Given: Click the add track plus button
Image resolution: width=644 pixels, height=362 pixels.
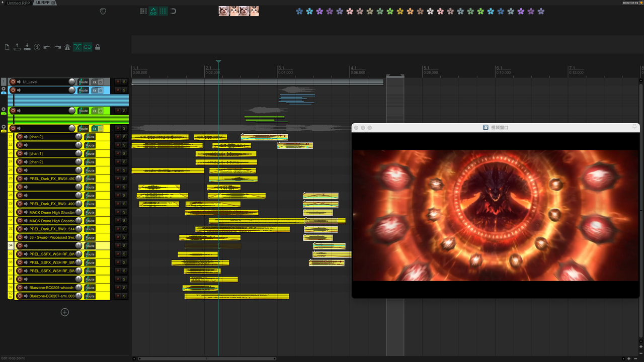Looking at the screenshot, I should click(64, 312).
